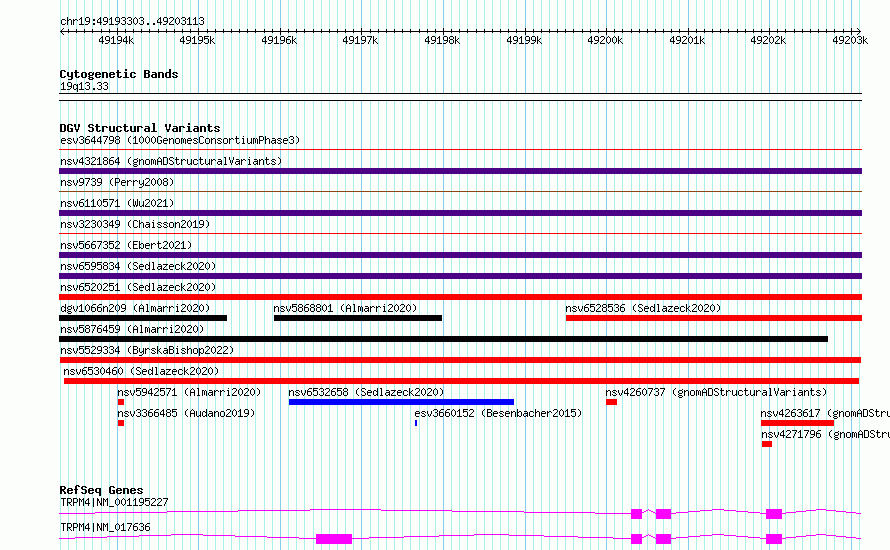Screen dimensions: 890x550
Task: Click the purple bar under nsv6595834
Action: 460,276
